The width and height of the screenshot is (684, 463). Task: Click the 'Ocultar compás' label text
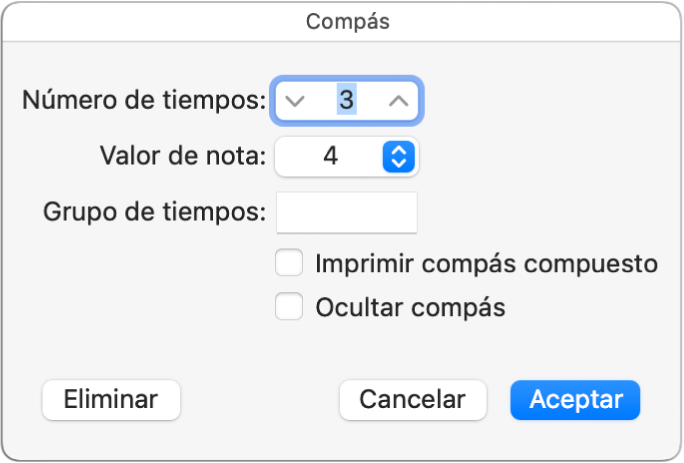pyautogui.click(x=410, y=307)
